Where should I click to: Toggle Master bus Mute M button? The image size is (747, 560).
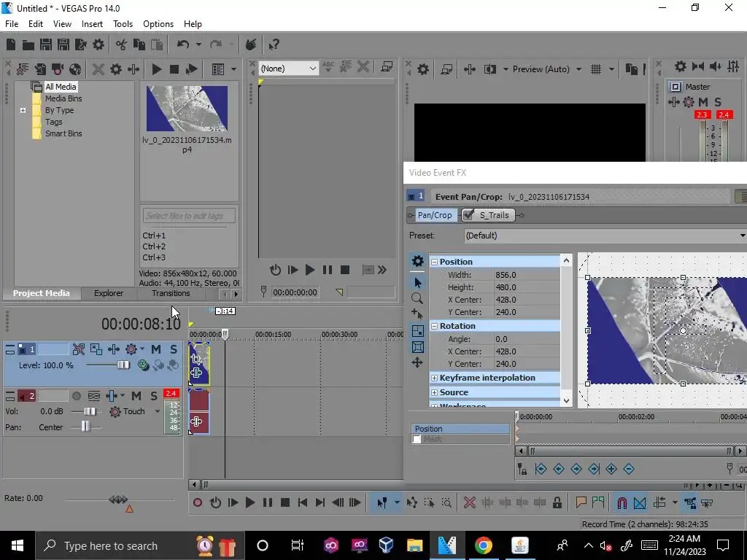703,102
